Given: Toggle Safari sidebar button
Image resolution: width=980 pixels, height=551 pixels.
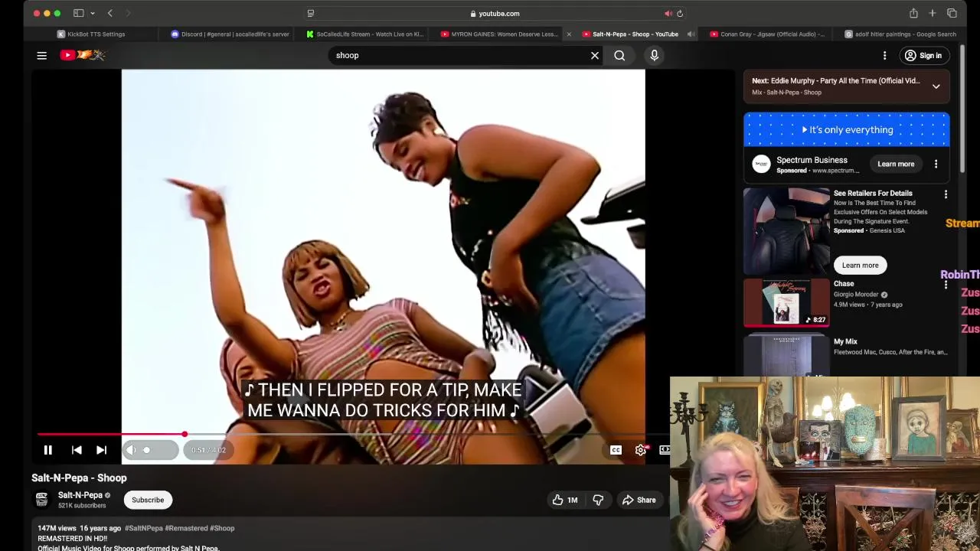Looking at the screenshot, I should coord(78,13).
